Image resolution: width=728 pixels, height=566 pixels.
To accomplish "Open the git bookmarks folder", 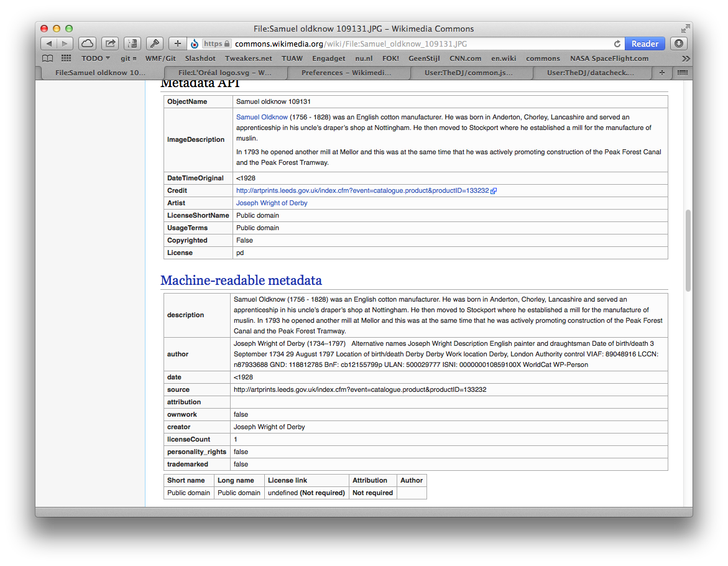I will point(128,58).
